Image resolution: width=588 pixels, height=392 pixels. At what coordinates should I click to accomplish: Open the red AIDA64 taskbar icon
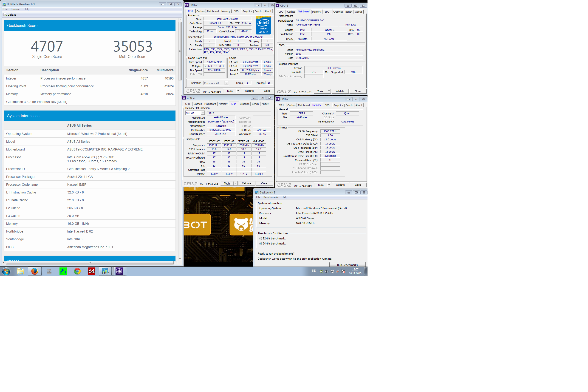coord(91,271)
